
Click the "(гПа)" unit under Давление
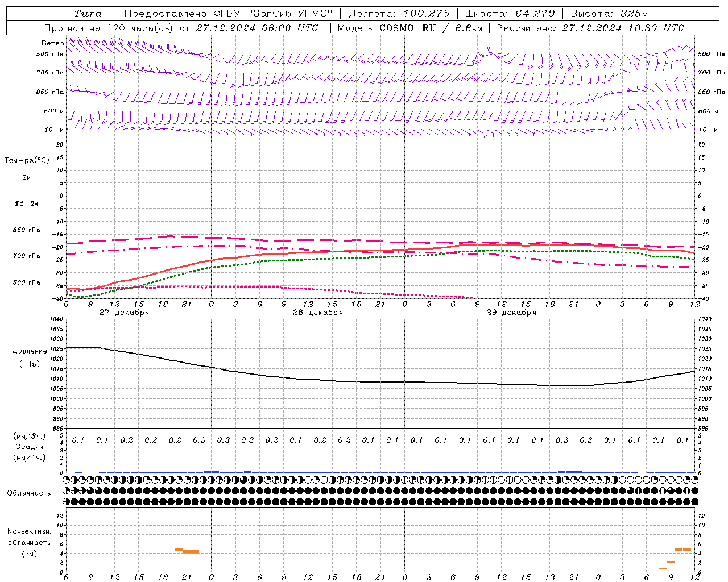[x=30, y=364]
